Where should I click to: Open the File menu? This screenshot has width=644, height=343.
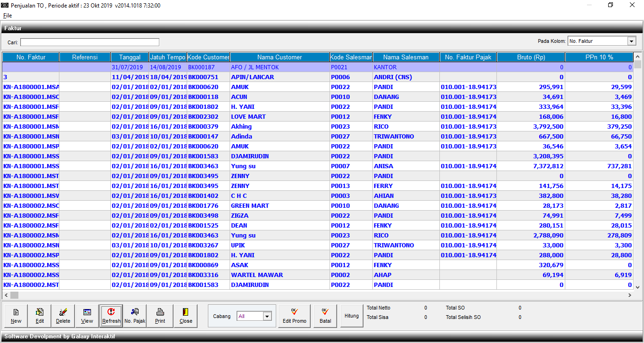click(8, 16)
